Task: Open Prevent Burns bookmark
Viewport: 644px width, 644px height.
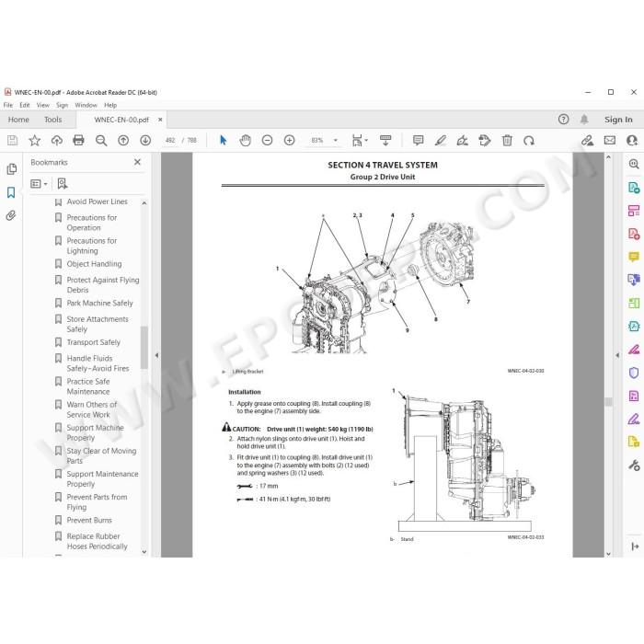Action: pos(89,520)
